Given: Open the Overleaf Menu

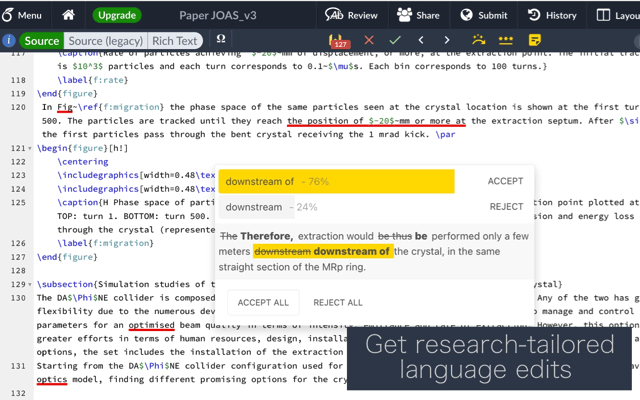Looking at the screenshot, I should (x=22, y=15).
